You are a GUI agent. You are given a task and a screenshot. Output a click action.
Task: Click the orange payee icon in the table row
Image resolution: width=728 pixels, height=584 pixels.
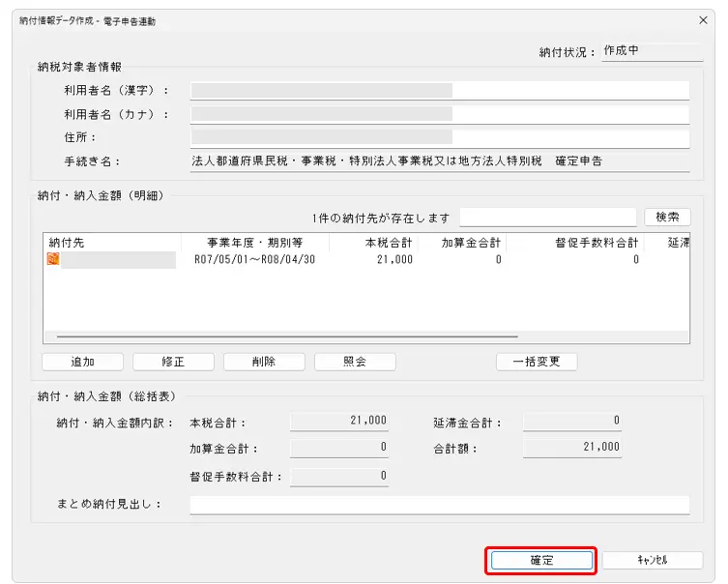[x=53, y=259]
